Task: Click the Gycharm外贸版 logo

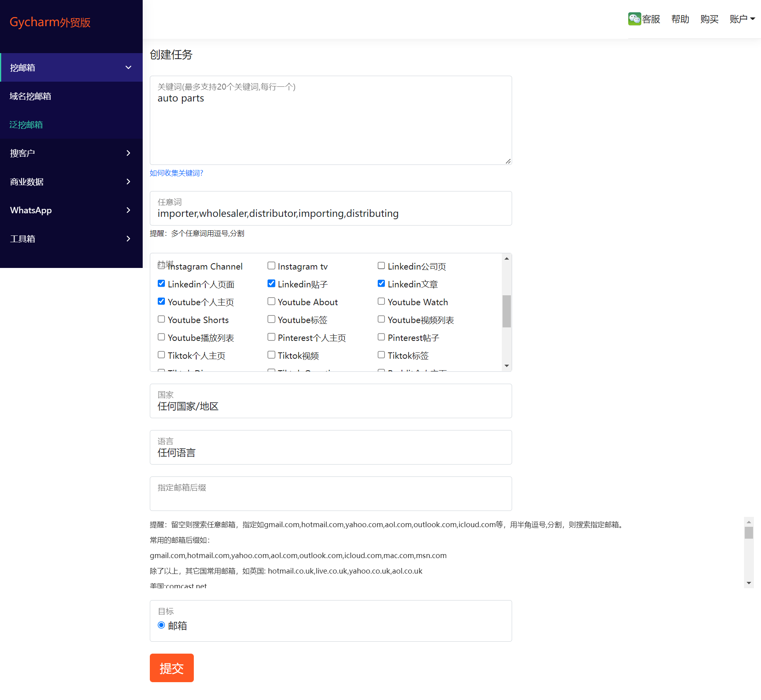Action: click(x=50, y=22)
